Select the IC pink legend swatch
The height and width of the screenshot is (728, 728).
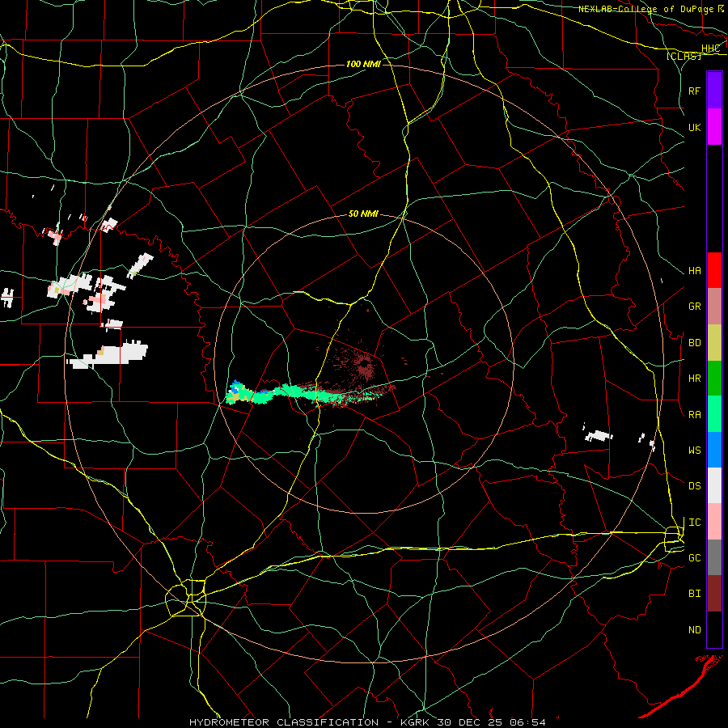(714, 522)
